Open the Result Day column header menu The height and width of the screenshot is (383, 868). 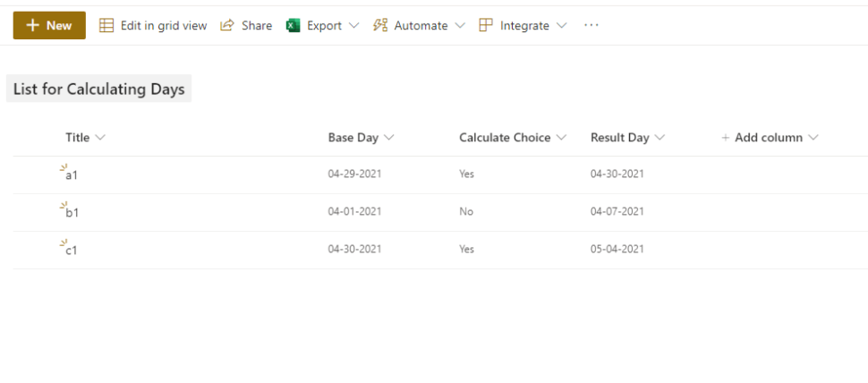click(628, 138)
